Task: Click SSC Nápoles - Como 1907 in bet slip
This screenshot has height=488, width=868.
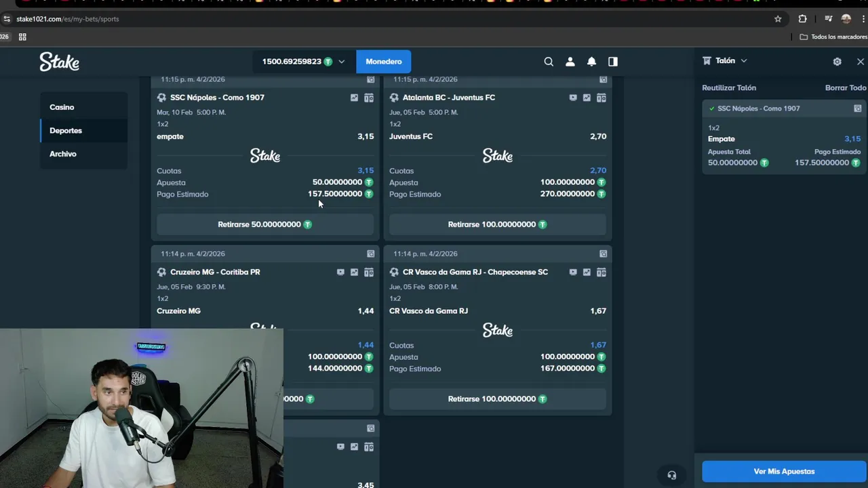Action: 759,108
